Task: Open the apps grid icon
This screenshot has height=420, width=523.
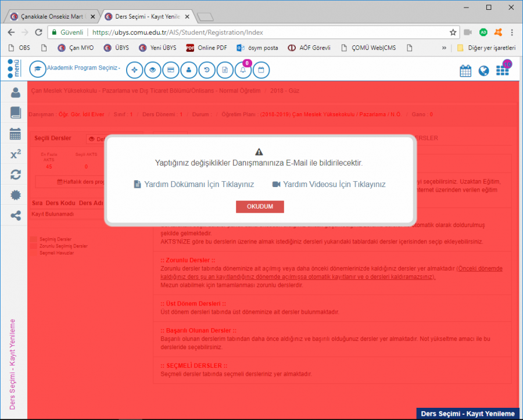Action: 503,69
